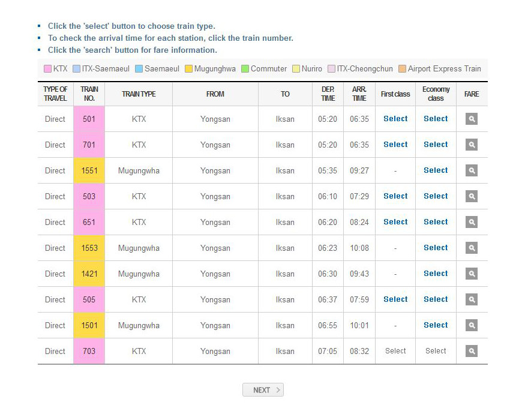Click train number 503 for arrival times

pyautogui.click(x=89, y=196)
